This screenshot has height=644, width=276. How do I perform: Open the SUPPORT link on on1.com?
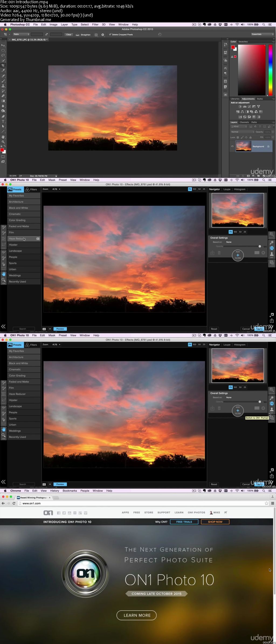(x=164, y=512)
